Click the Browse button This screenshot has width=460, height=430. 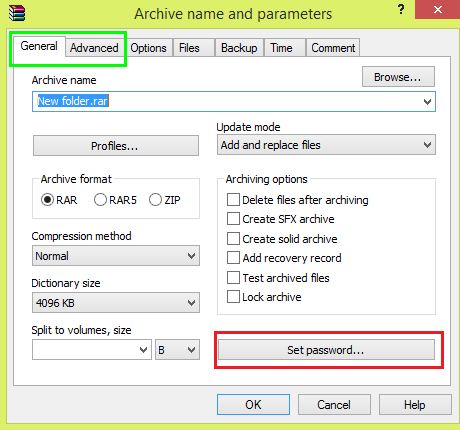click(x=398, y=77)
